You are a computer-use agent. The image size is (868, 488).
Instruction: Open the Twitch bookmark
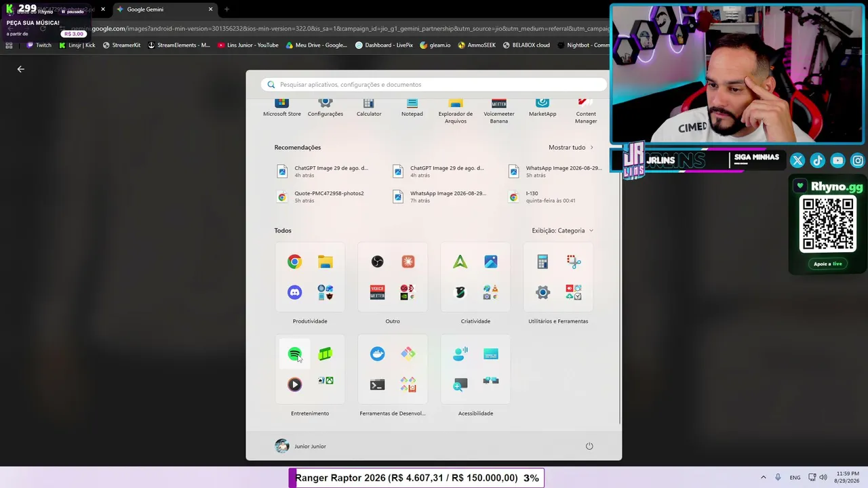[x=39, y=45]
